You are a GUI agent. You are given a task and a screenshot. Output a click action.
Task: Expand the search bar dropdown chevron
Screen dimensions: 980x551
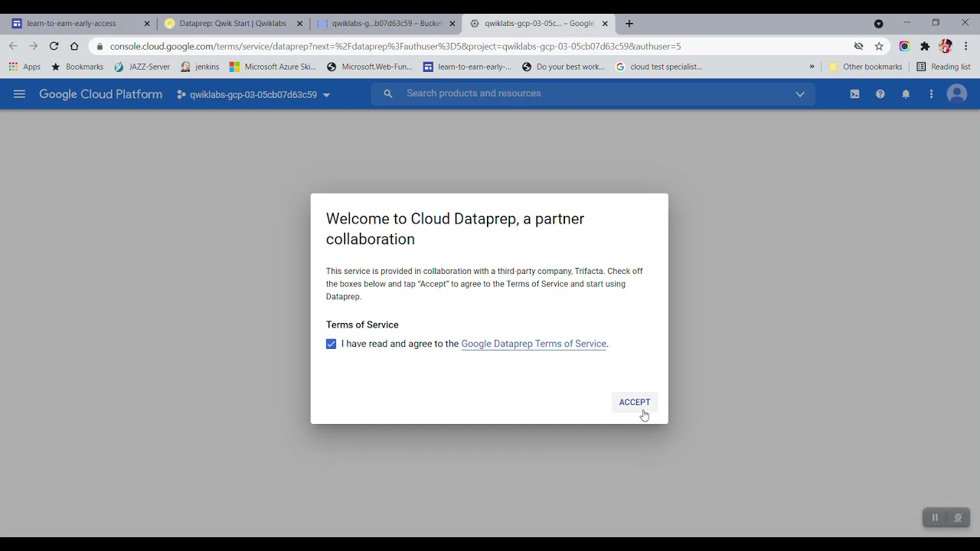[x=800, y=94]
